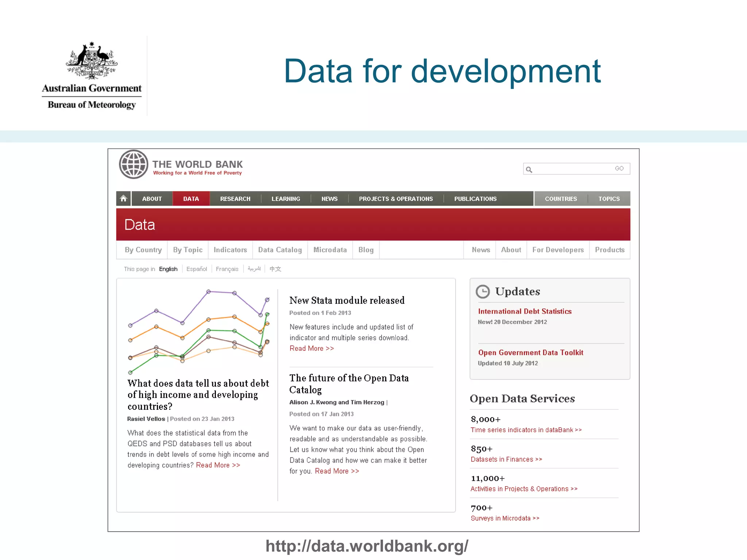Click the home icon in navigation bar
747x560 pixels.
124,198
